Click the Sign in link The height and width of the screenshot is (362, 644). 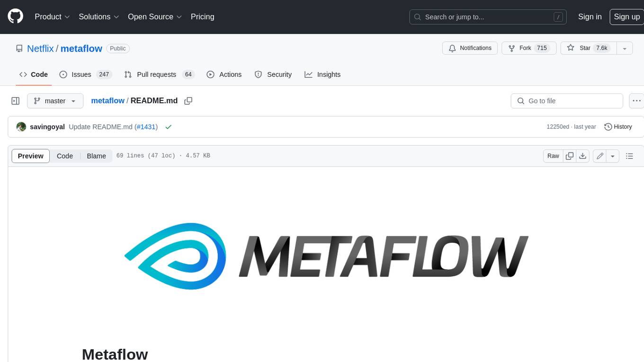point(590,17)
